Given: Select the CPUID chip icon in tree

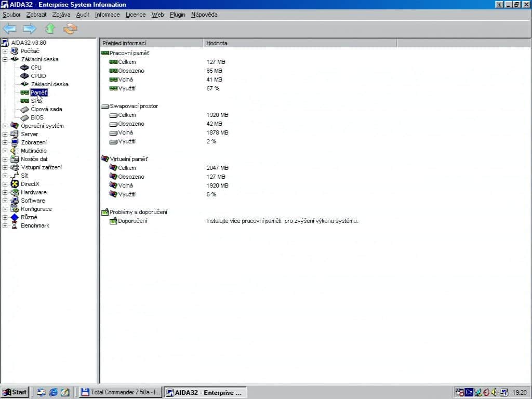Looking at the screenshot, I should coord(24,76).
